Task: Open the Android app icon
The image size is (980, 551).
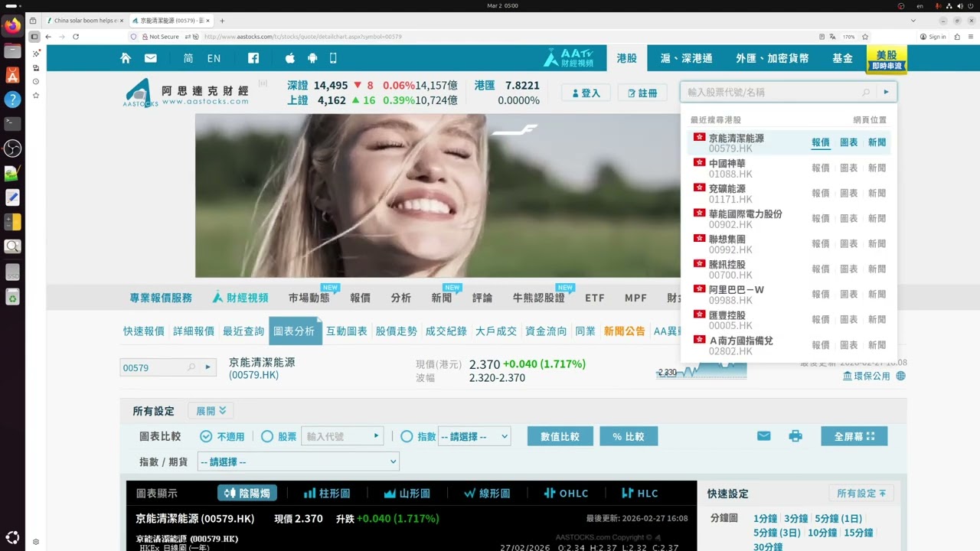Action: point(312,58)
